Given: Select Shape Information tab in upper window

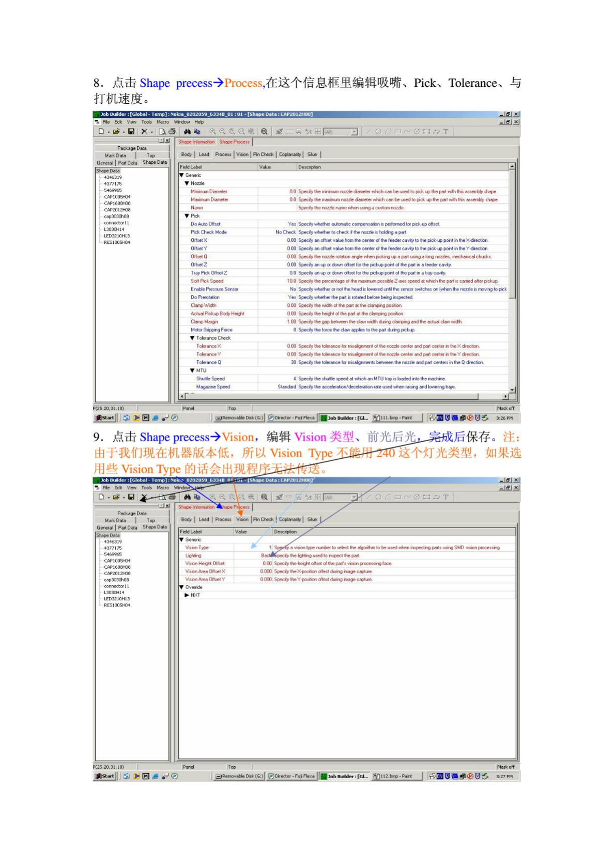Looking at the screenshot, I should (196, 142).
